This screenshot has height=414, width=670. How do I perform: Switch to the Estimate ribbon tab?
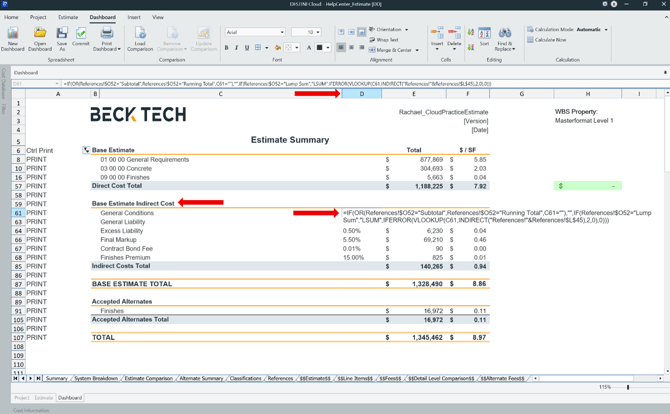point(67,17)
